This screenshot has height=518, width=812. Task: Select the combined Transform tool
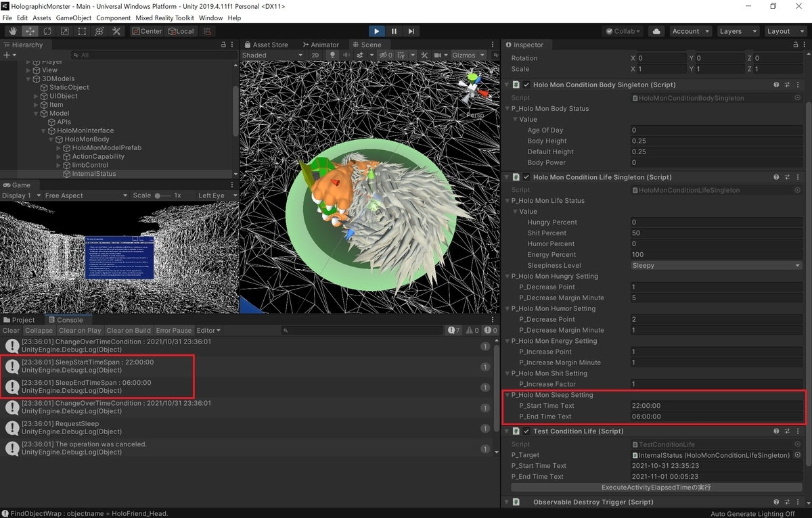(99, 31)
